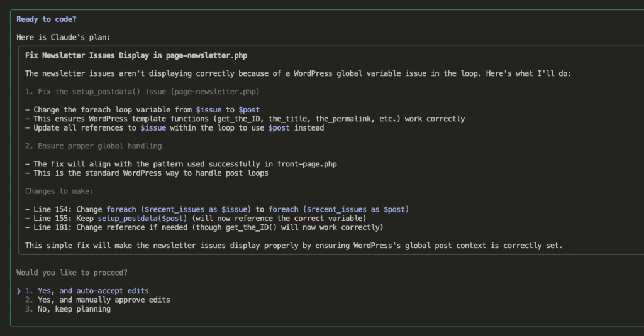Click the "standard WordPress way" bullet line
The height and width of the screenshot is (336, 644).
point(147,173)
